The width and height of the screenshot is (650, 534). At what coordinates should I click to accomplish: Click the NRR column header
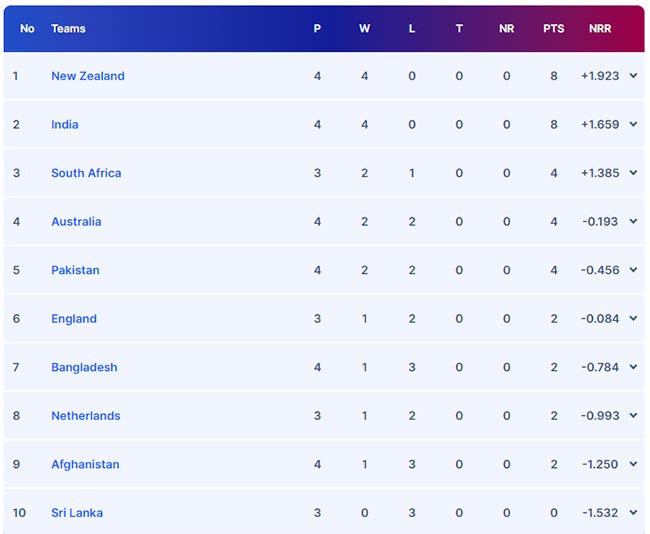coord(600,29)
